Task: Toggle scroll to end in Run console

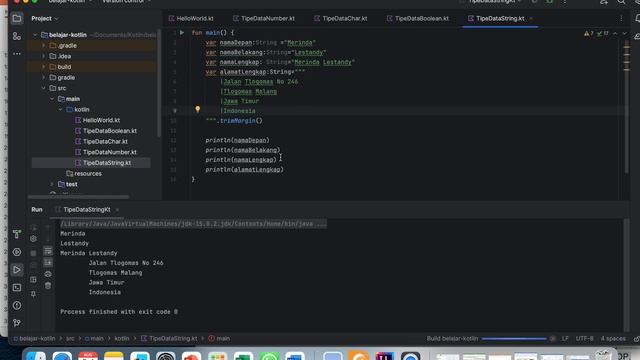Action: click(48, 262)
